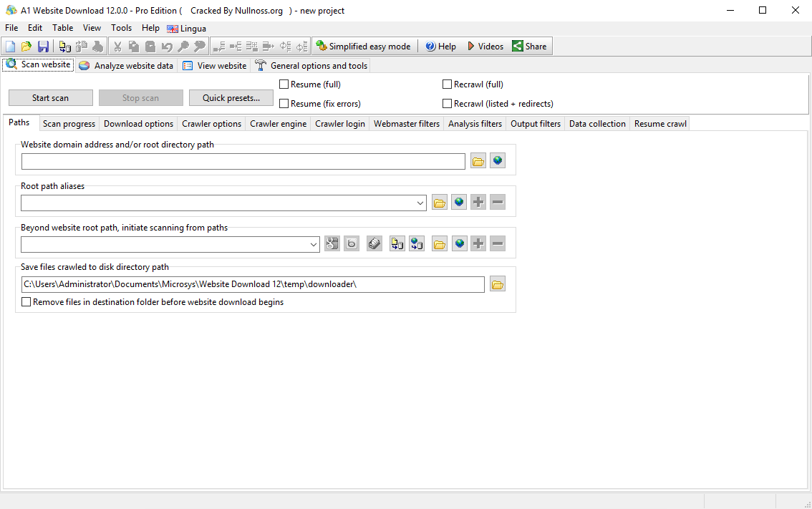Click the New project page icon
This screenshot has width=812, height=509.
click(x=10, y=47)
